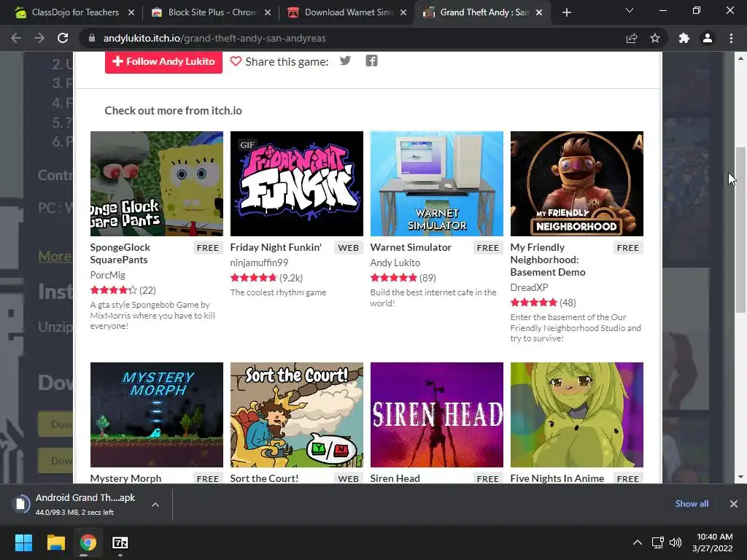Open the volume tray icon

pos(675,542)
